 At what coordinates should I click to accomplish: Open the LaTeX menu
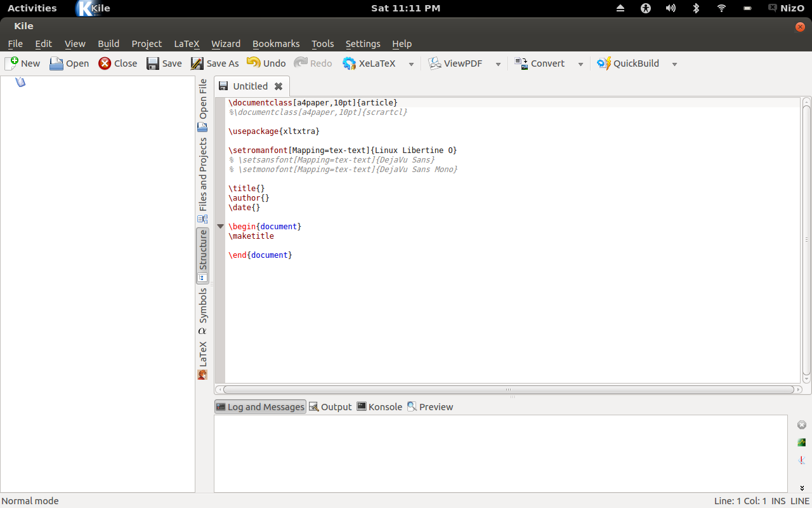point(187,44)
